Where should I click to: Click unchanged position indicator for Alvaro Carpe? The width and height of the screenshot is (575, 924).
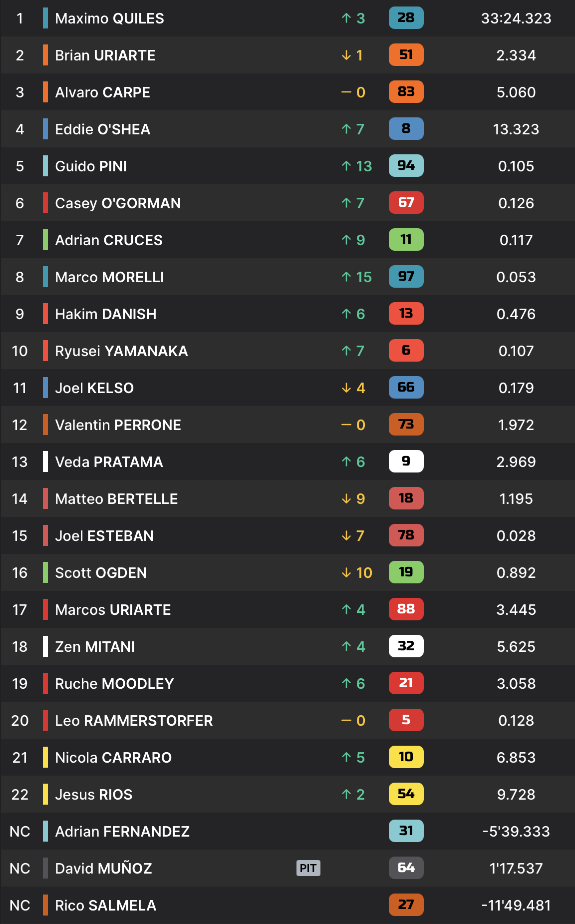(353, 92)
